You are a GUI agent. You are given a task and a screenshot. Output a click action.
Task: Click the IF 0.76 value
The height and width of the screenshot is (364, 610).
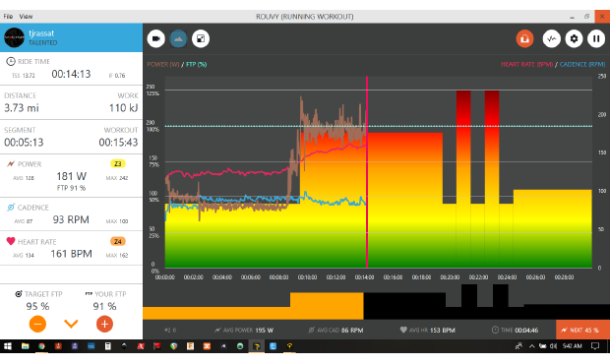[x=117, y=76]
